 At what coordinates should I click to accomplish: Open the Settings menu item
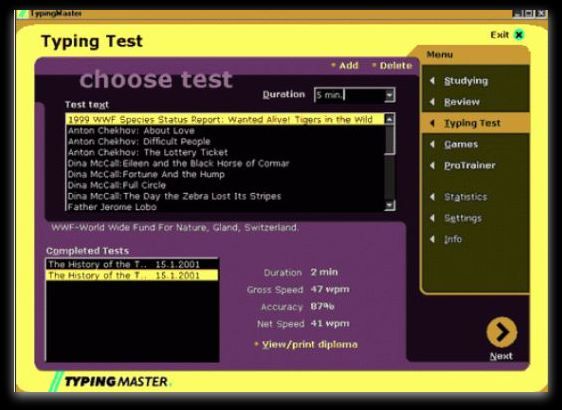pos(463,218)
